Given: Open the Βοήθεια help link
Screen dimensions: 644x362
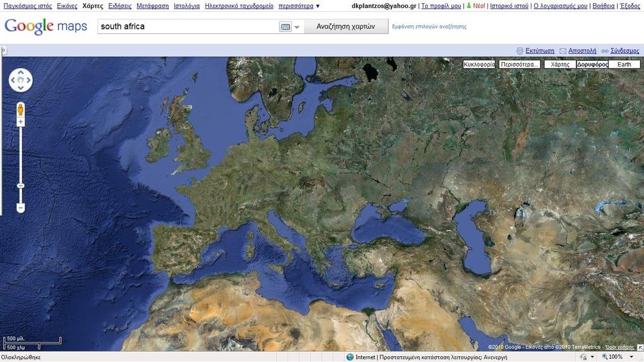Looking at the screenshot, I should click(604, 6).
